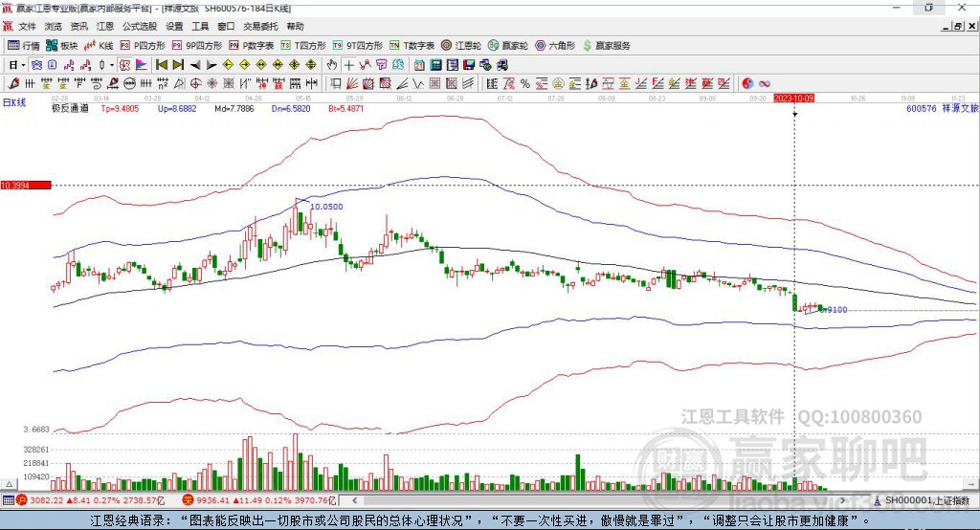The height and width of the screenshot is (530, 980).
Task: Toggle the crosshair cursor tool
Action: [348, 65]
